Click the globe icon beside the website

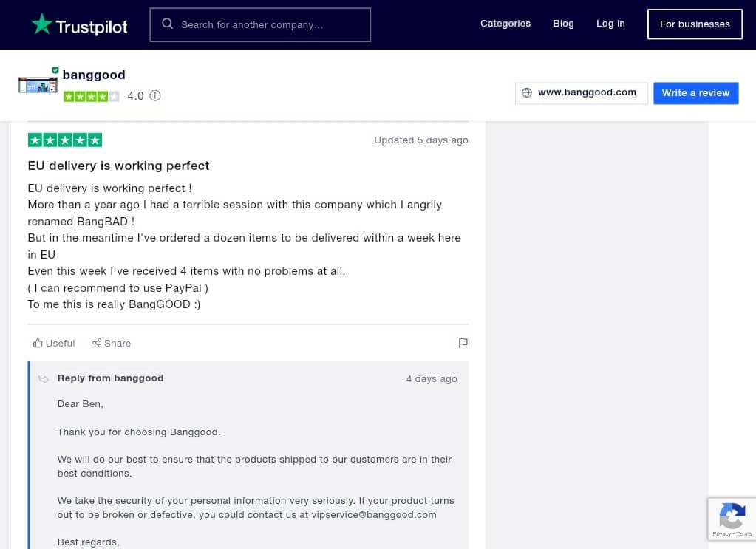527,92
